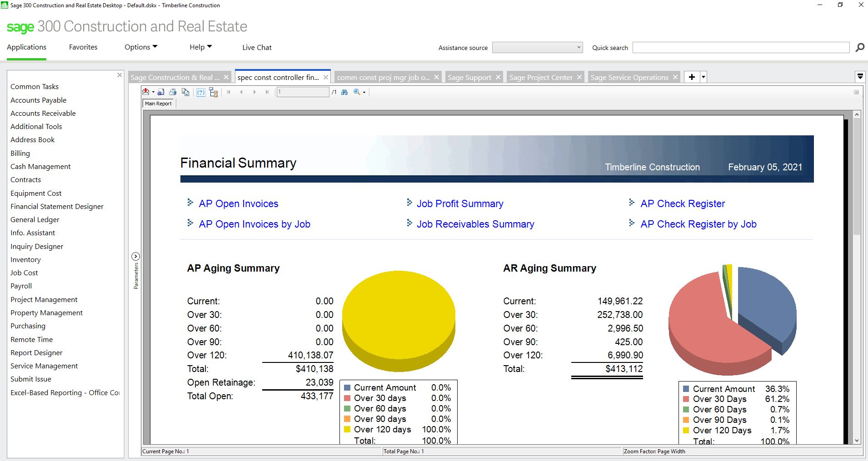Add a new tab with plus button
The image size is (868, 461).
[x=692, y=77]
